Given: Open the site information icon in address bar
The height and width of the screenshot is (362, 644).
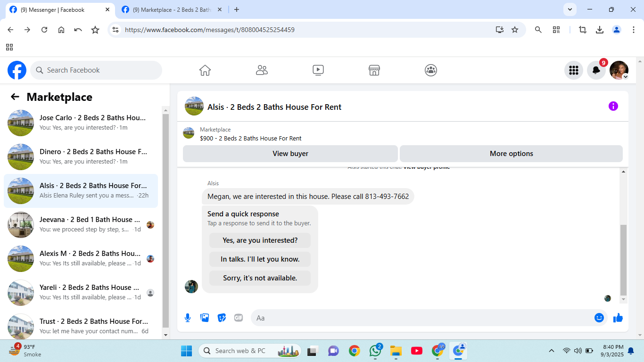Looking at the screenshot, I should pyautogui.click(x=115, y=30).
